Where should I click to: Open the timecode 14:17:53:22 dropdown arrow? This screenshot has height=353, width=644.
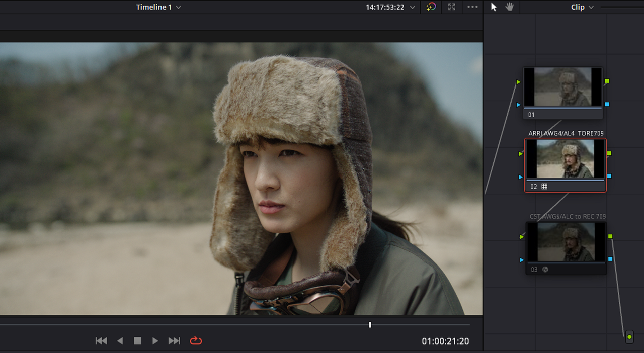pos(413,7)
